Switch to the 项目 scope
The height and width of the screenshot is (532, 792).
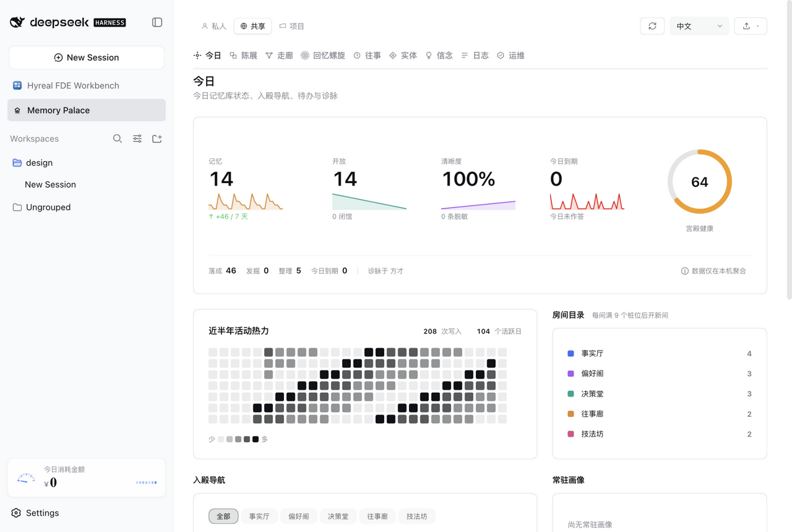(292, 26)
